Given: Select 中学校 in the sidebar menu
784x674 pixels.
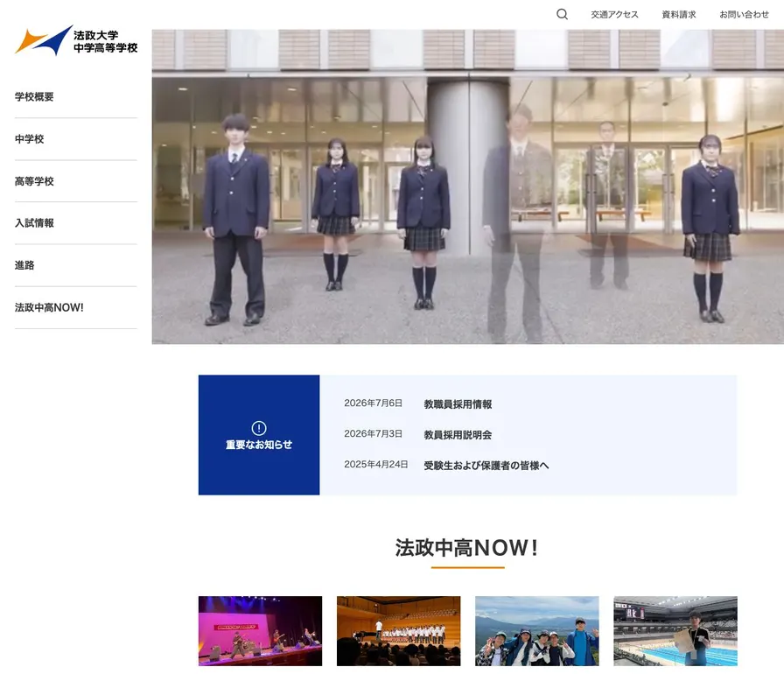Looking at the screenshot, I should coord(29,139).
